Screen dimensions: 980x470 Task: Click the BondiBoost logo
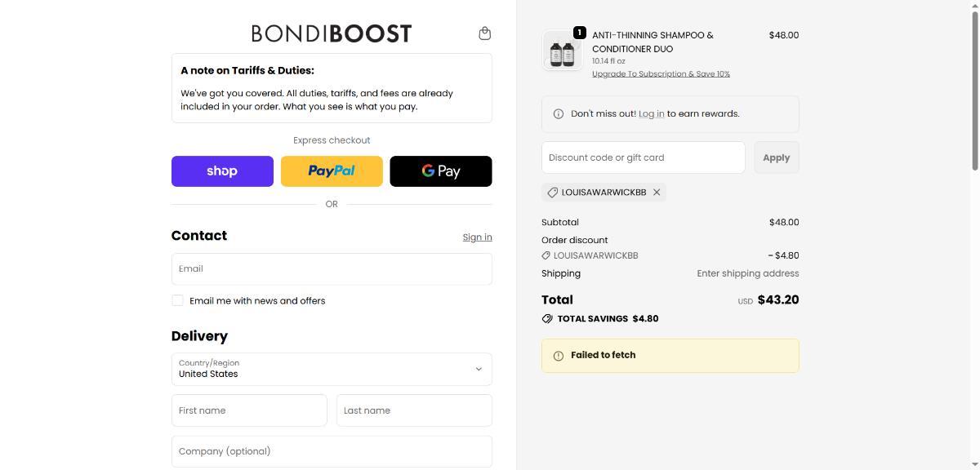[332, 33]
